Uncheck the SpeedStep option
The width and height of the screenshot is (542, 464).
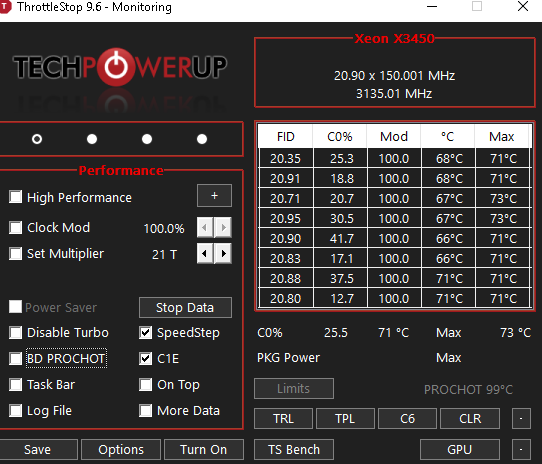[146, 333]
